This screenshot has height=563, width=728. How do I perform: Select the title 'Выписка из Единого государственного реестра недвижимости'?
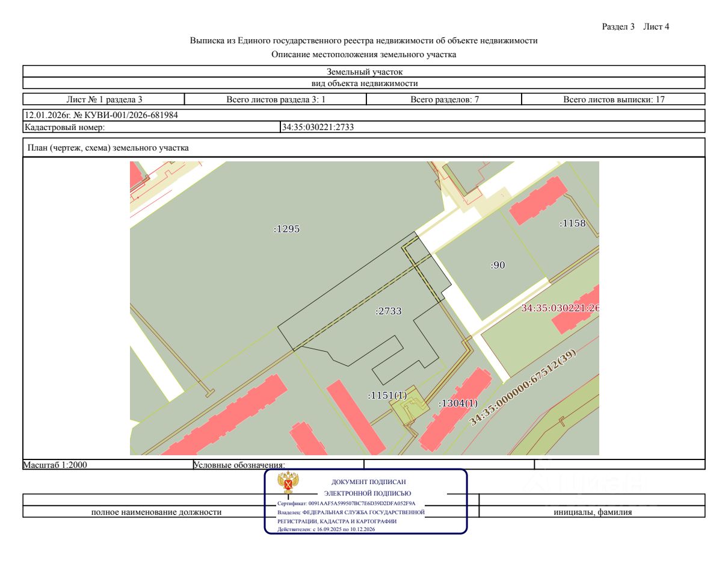click(363, 41)
